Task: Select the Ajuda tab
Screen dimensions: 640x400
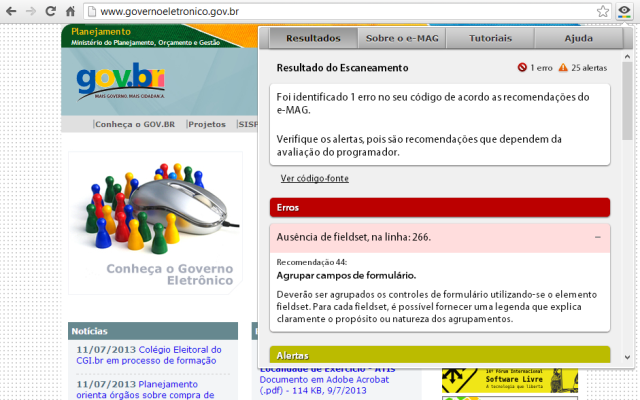Action: pos(578,38)
